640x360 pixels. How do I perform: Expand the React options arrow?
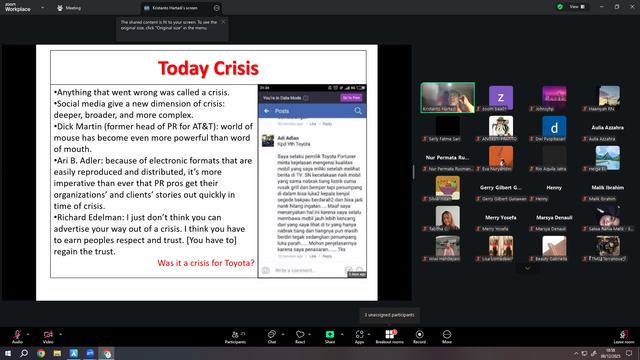[x=310, y=334]
